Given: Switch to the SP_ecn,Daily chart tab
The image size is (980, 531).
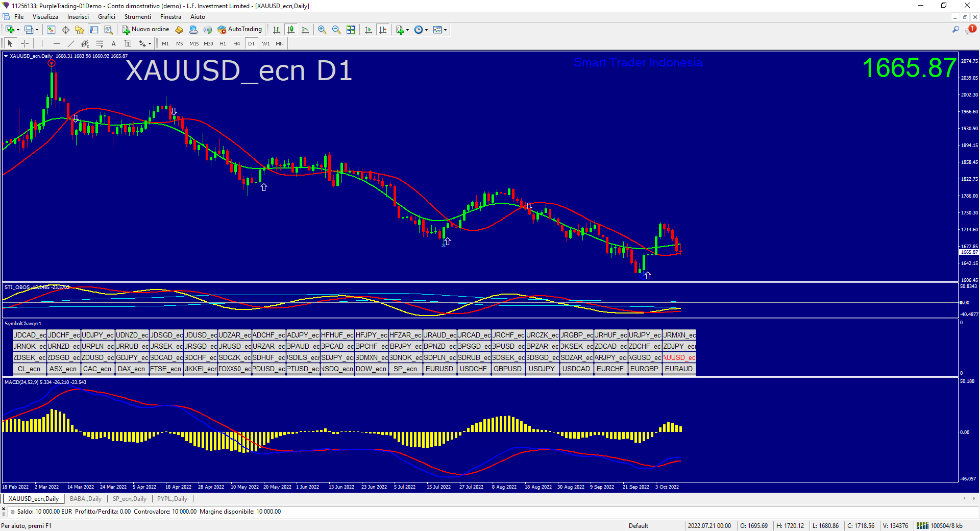Looking at the screenshot, I should click(x=130, y=499).
